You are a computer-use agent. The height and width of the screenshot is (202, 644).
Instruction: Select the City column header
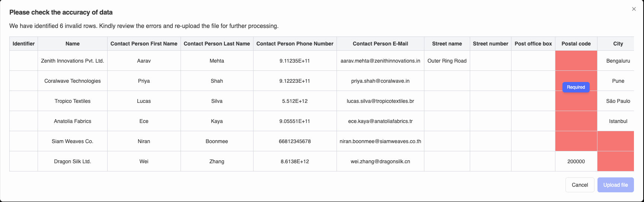click(618, 44)
